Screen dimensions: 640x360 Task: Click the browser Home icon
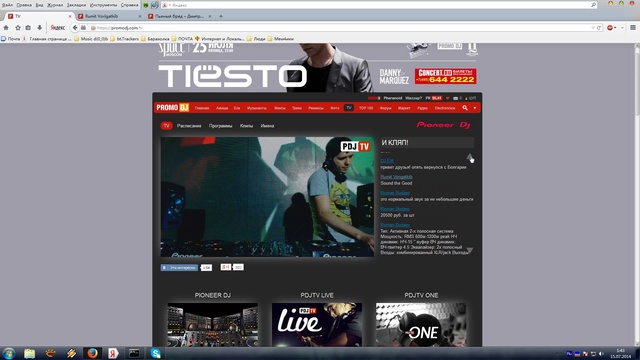[6, 28]
